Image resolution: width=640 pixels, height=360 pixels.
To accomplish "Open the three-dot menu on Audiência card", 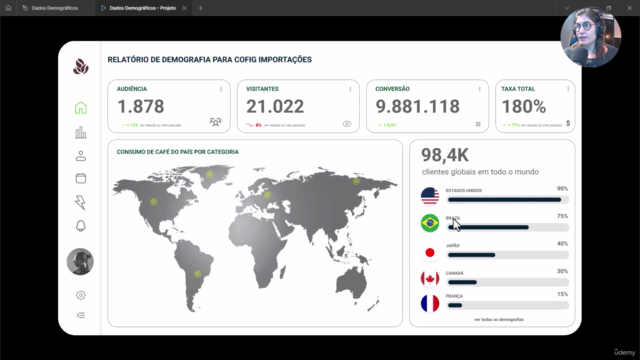I will [x=221, y=89].
